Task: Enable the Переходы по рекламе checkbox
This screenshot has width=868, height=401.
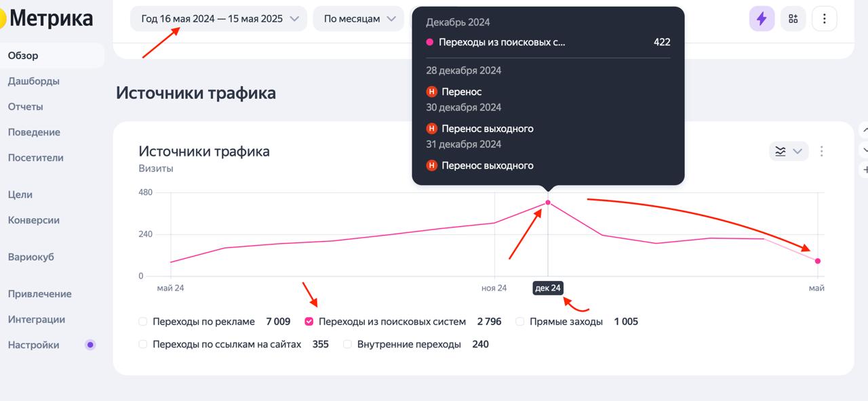Action: click(142, 321)
